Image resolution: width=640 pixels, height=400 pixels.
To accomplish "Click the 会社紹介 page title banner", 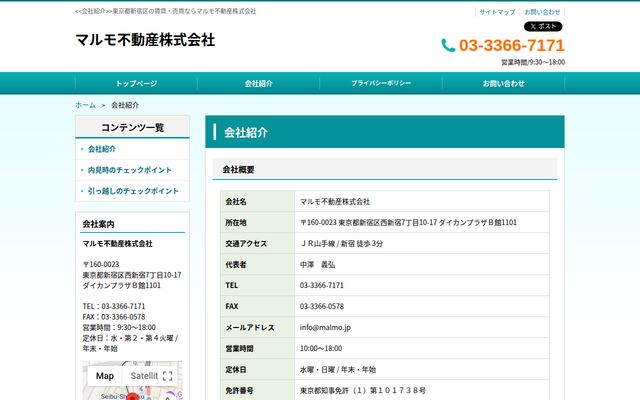I will (x=385, y=132).
